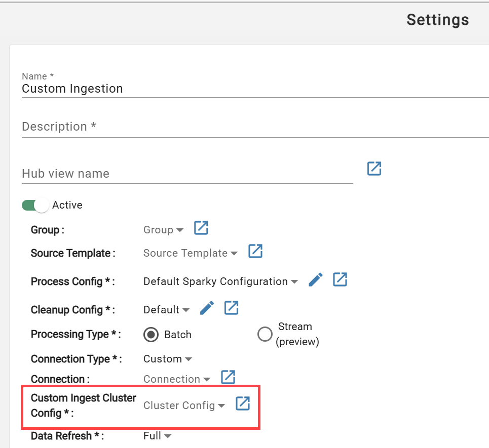489x448 pixels.
Task: Edit Process Config with pencil icon
Action: [316, 279]
